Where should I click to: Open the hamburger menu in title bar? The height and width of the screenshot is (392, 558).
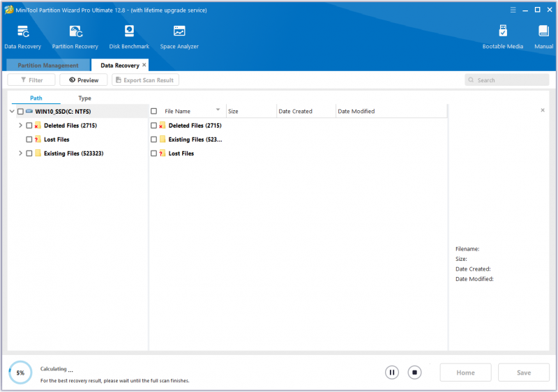[x=513, y=10]
